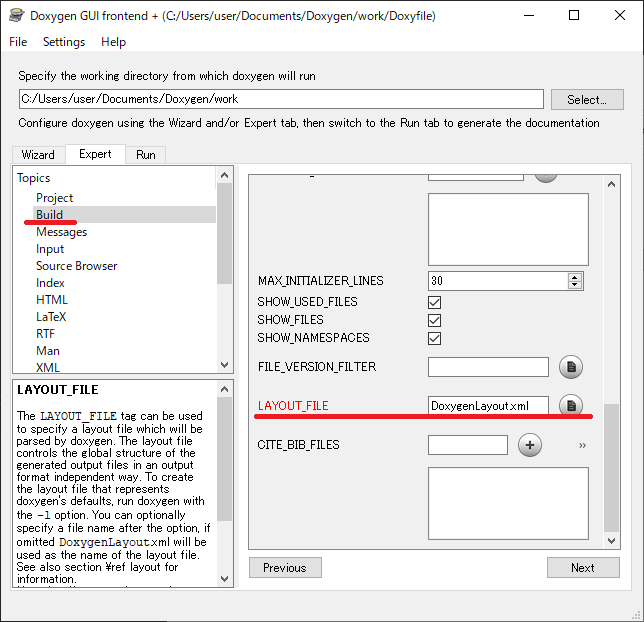The image size is (644, 622).
Task: Select Source Browser topic
Action: click(x=76, y=266)
